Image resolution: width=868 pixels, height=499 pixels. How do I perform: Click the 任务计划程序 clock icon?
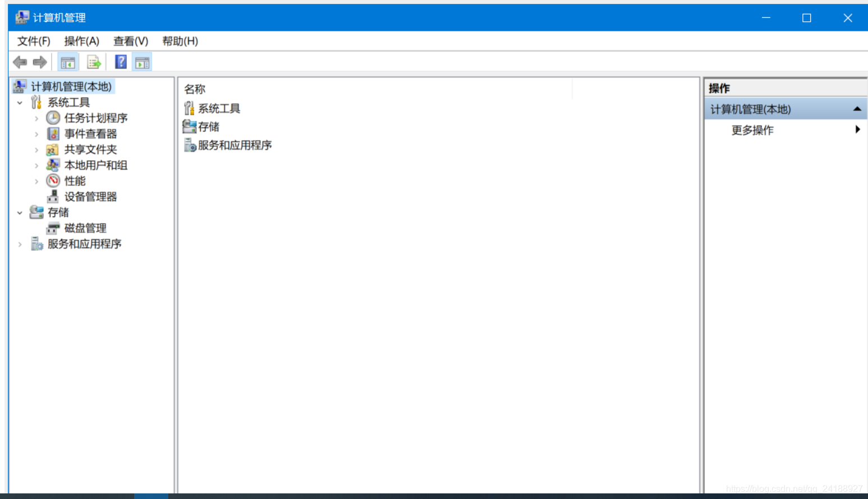(x=52, y=118)
